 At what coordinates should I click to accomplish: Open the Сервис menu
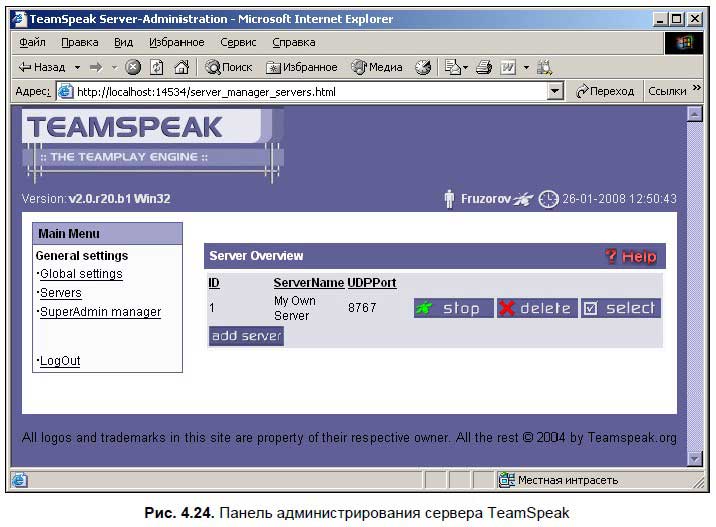click(x=238, y=42)
